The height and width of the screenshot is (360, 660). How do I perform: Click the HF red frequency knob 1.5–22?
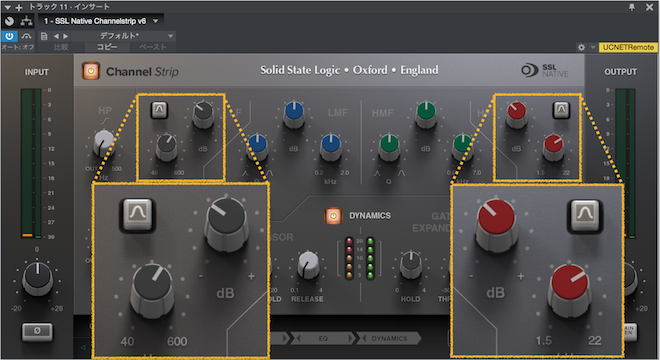point(554,147)
